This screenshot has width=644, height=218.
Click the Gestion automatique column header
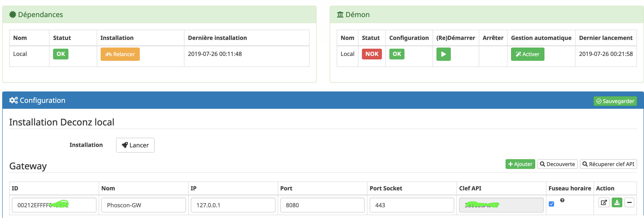(541, 38)
